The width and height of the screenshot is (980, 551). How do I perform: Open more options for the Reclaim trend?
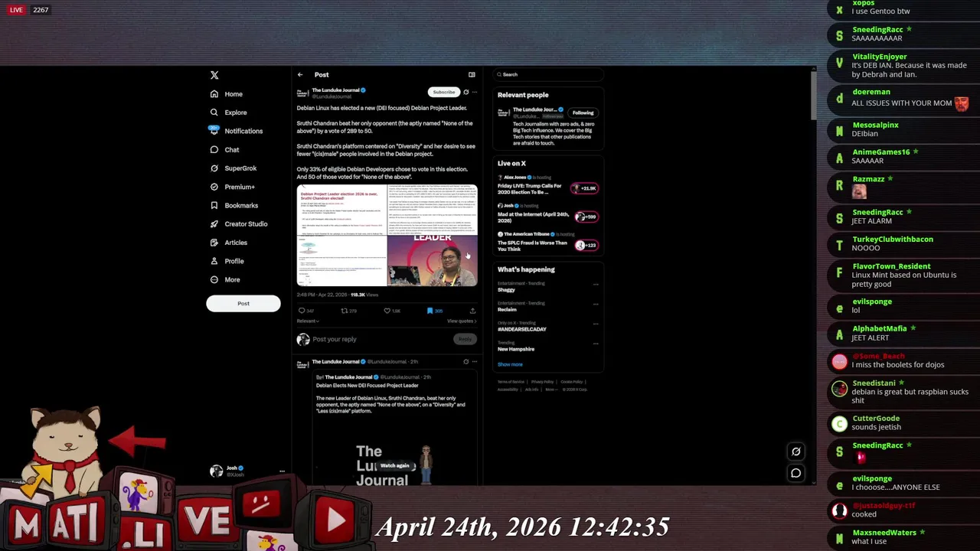tap(596, 304)
